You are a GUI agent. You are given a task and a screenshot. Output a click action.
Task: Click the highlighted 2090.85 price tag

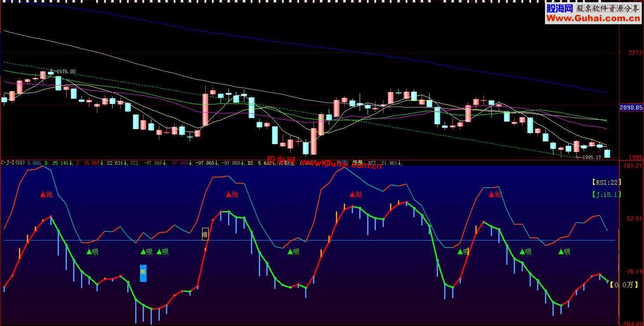(631, 107)
